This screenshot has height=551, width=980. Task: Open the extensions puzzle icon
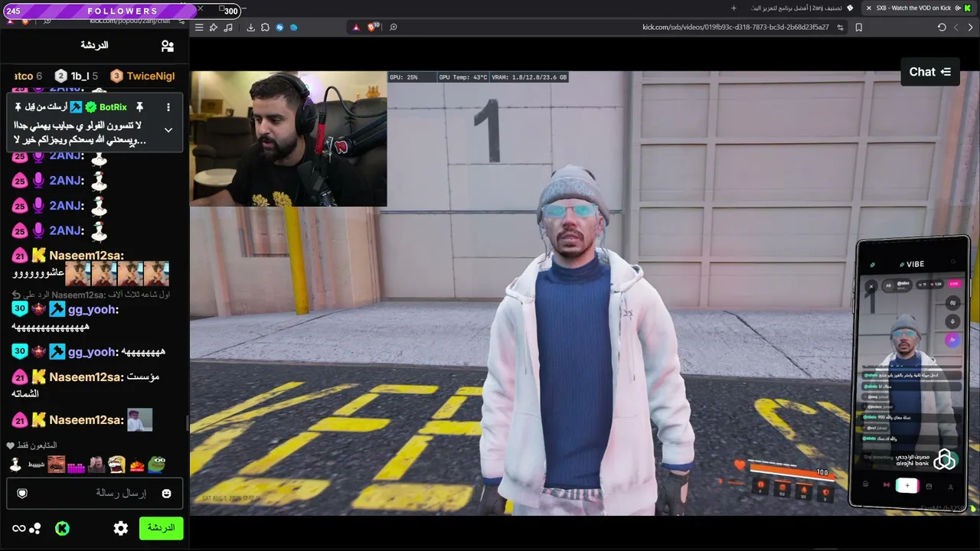pyautogui.click(x=265, y=28)
